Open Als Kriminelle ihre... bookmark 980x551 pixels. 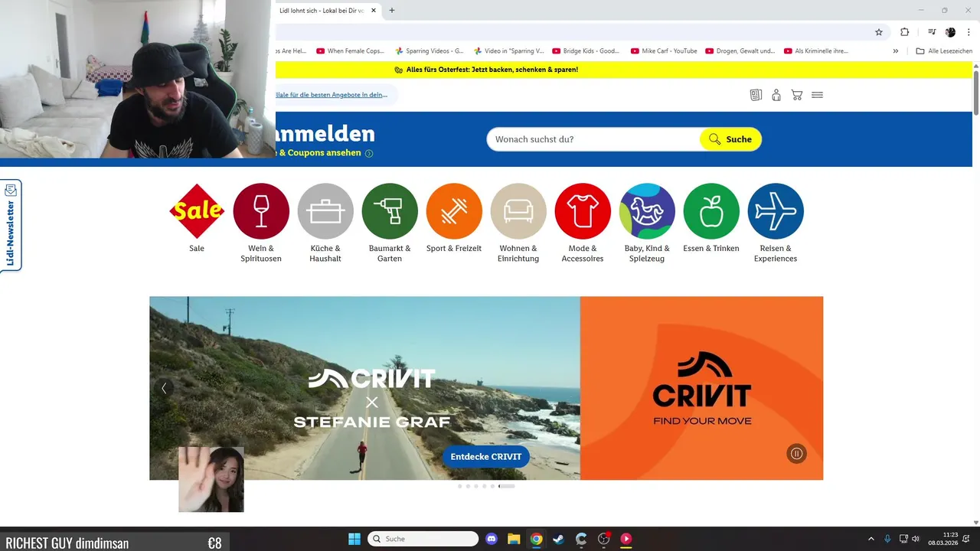816,51
